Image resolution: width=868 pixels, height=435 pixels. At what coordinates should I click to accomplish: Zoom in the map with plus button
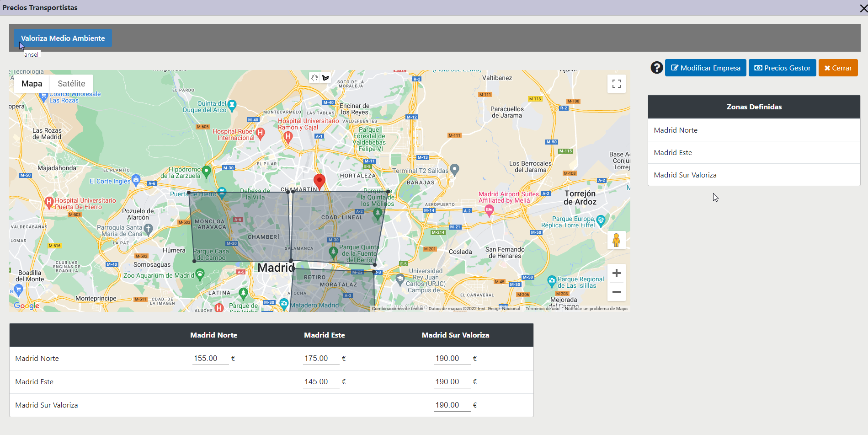pyautogui.click(x=616, y=273)
